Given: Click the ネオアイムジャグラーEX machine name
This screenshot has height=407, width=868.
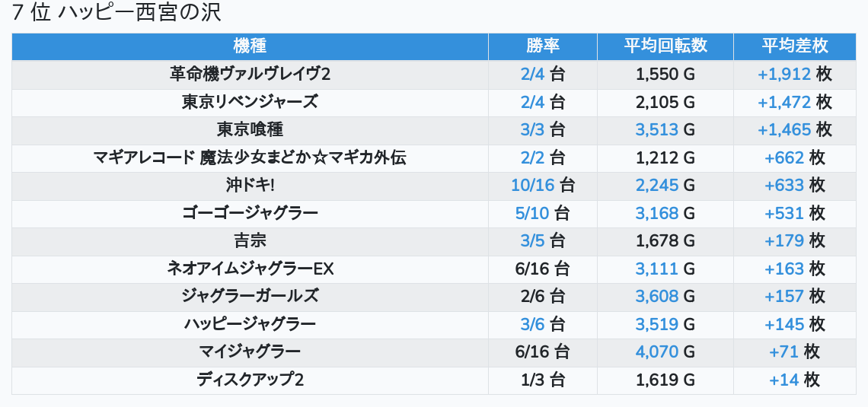Looking at the screenshot, I should click(x=250, y=269).
